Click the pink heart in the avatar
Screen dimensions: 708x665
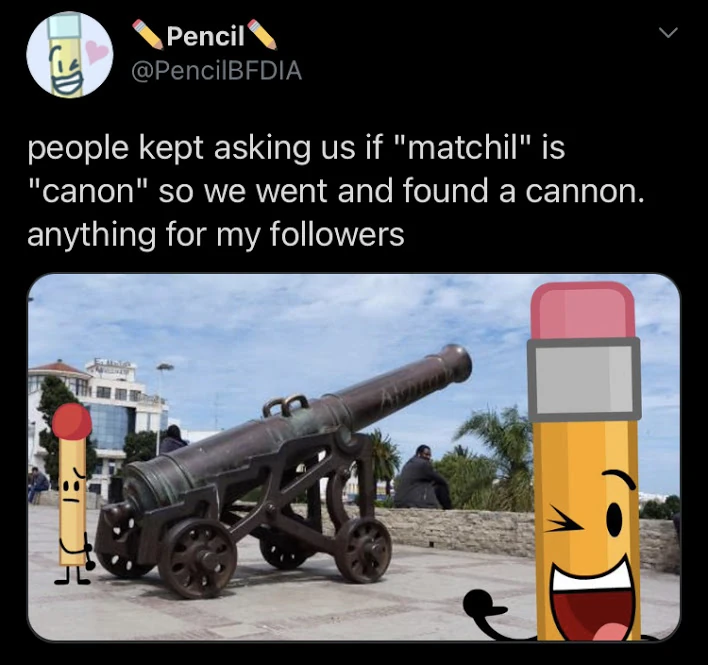pos(98,53)
